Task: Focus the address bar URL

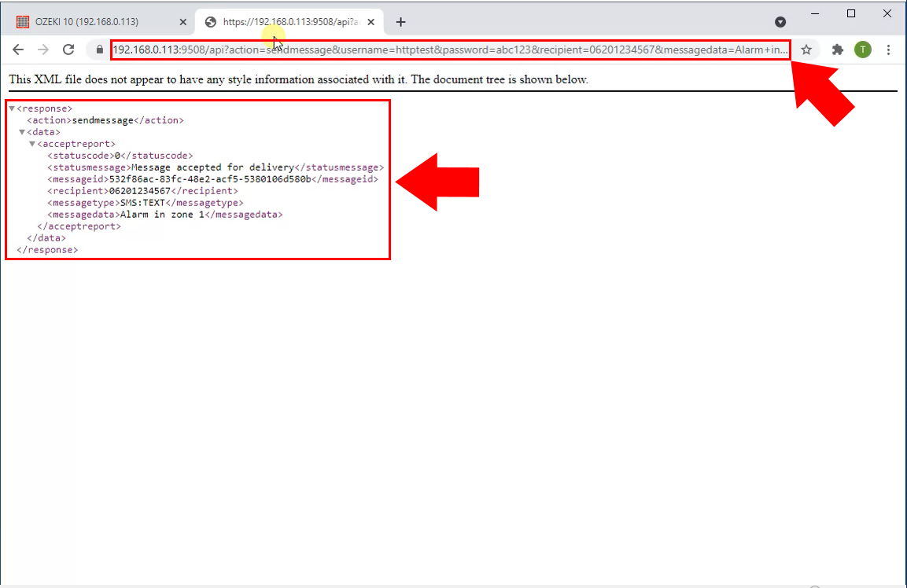Action: pos(450,50)
